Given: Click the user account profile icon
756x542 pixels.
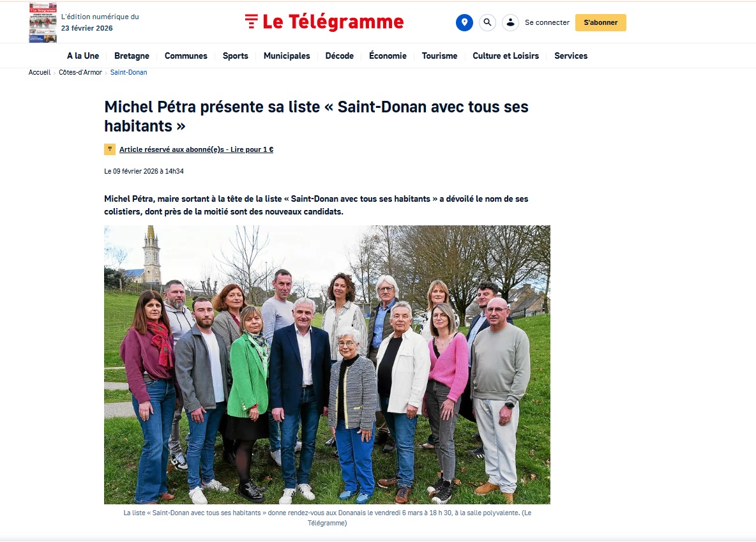Looking at the screenshot, I should tap(510, 23).
